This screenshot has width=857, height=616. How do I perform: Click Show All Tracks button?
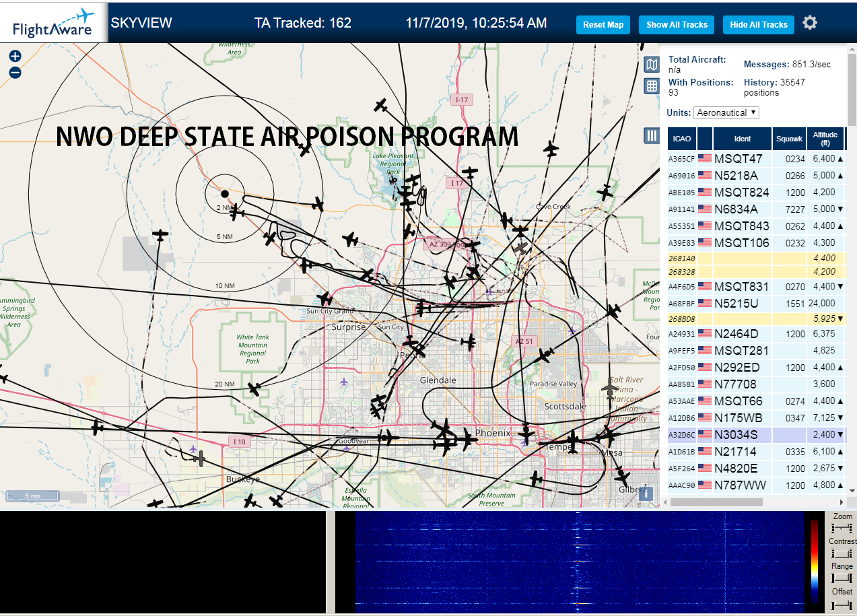tap(677, 25)
